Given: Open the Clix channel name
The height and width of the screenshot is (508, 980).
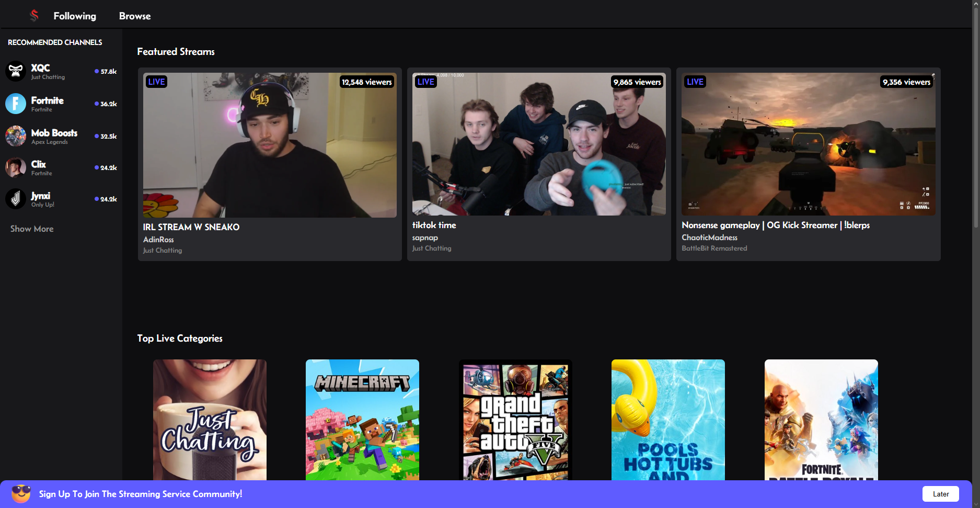Looking at the screenshot, I should [38, 164].
